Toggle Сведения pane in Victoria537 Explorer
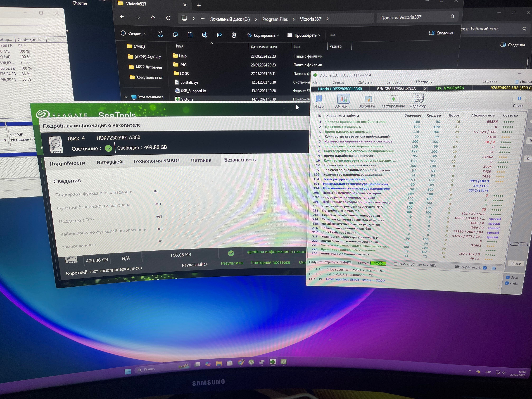Screen dimensions: 532x399 pyautogui.click(x=441, y=33)
